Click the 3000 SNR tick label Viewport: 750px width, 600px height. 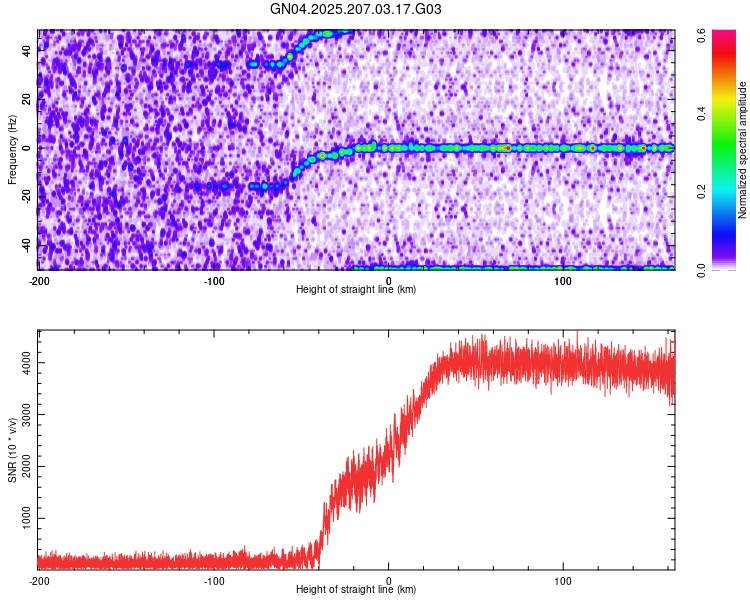(x=26, y=414)
